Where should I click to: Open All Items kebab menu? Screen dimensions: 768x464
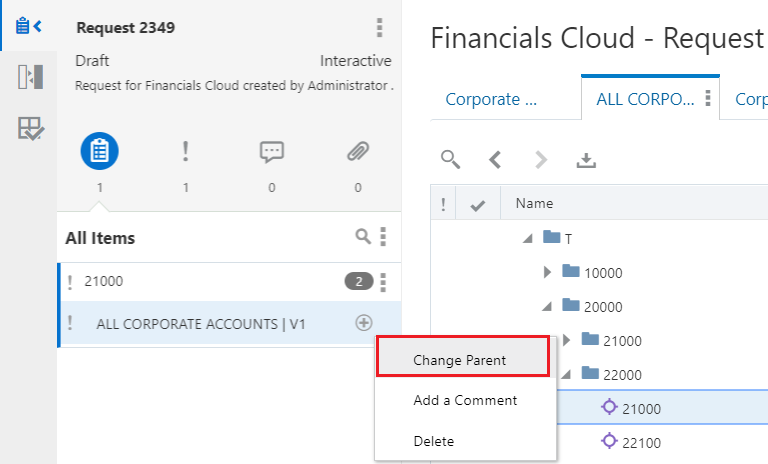pyautogui.click(x=383, y=237)
